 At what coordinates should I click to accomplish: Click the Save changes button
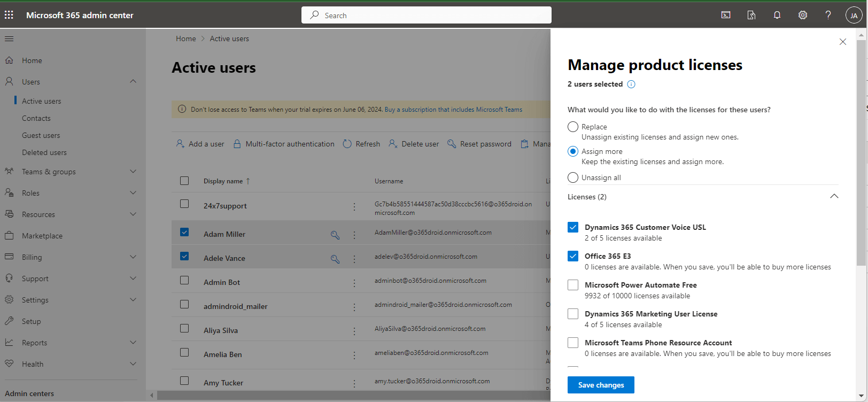(x=601, y=385)
